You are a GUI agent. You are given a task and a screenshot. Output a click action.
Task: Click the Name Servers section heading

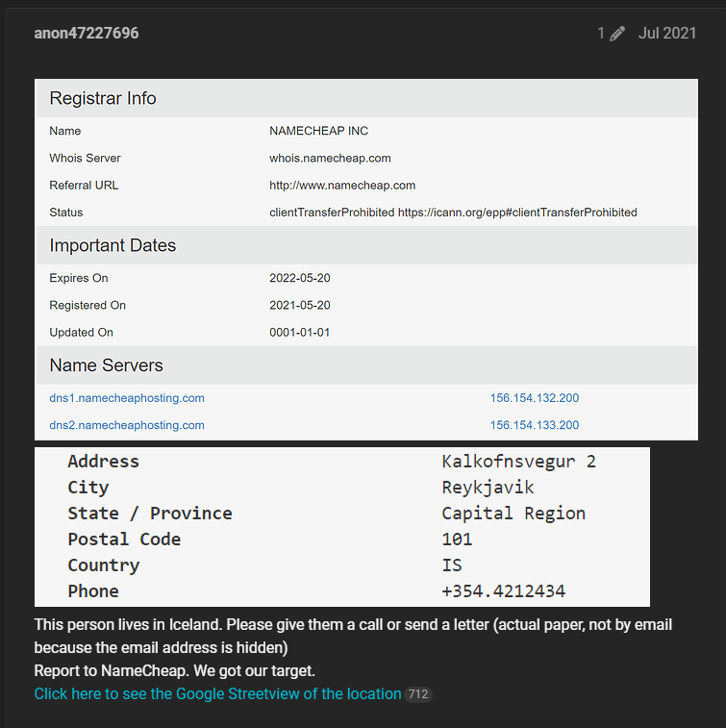point(106,365)
